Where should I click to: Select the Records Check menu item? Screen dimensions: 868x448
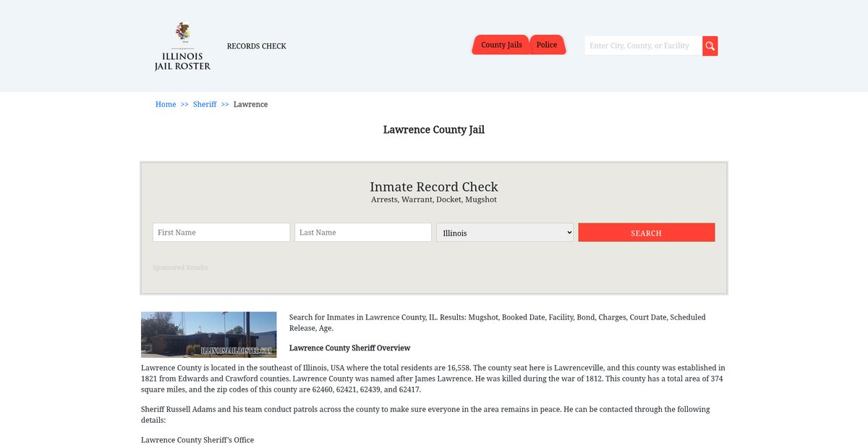coord(257,46)
